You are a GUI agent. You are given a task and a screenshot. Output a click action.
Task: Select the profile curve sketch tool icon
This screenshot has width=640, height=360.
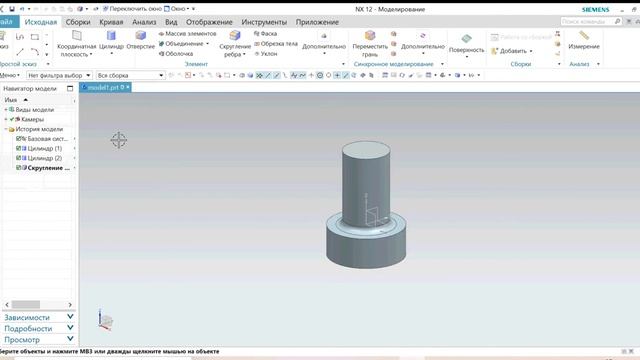pos(20,37)
